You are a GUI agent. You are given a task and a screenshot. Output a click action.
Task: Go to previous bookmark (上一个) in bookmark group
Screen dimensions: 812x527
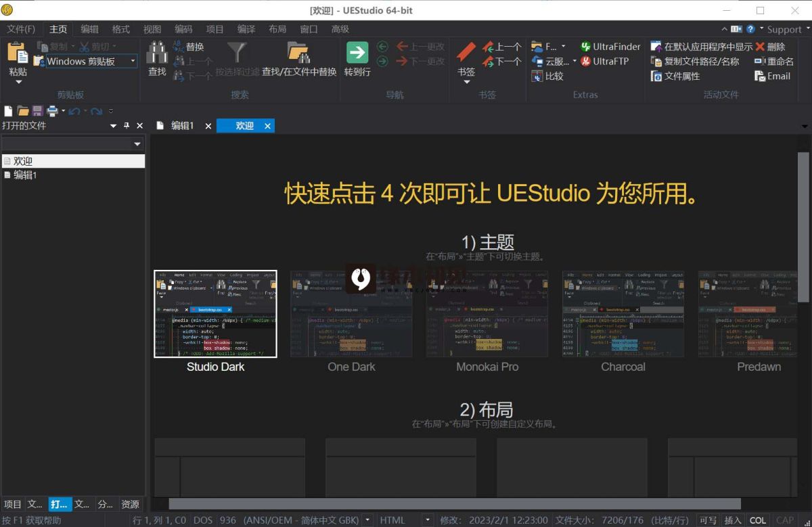click(501, 47)
